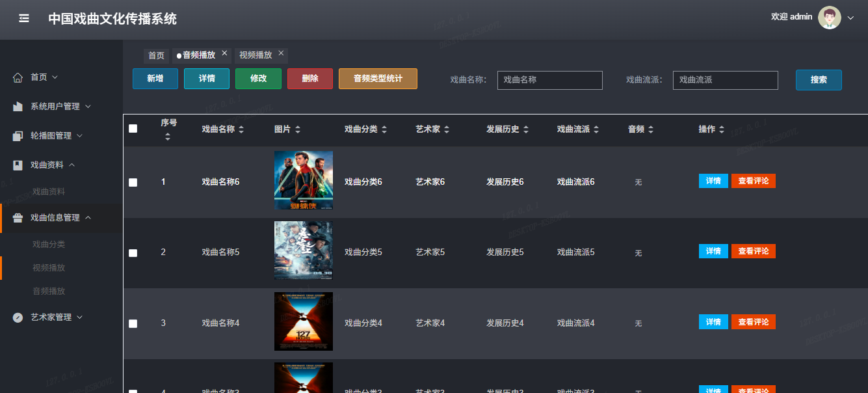The height and width of the screenshot is (393, 868).
Task: Click the 艺术家管理 compass icon
Action: [x=18, y=318]
